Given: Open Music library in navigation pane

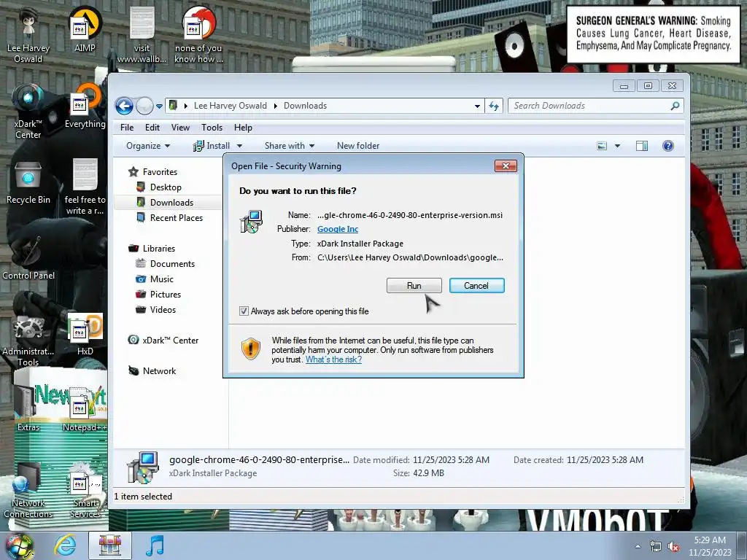Looking at the screenshot, I should (161, 279).
